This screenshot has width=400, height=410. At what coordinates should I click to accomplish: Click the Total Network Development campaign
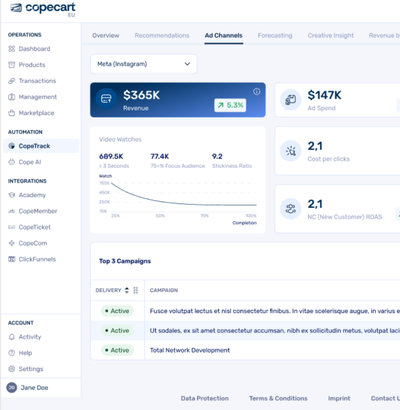click(x=190, y=350)
